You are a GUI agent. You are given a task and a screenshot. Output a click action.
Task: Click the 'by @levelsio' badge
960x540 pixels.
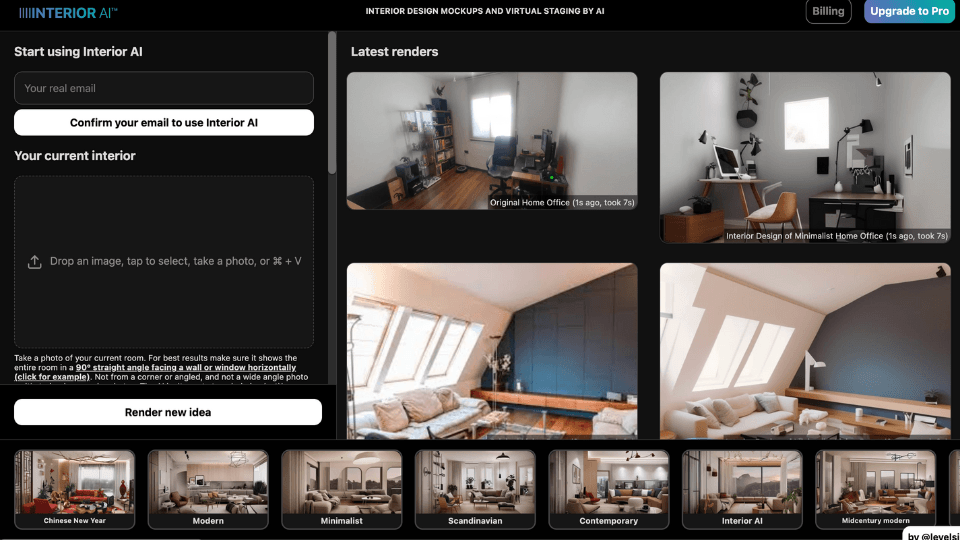[x=932, y=534]
